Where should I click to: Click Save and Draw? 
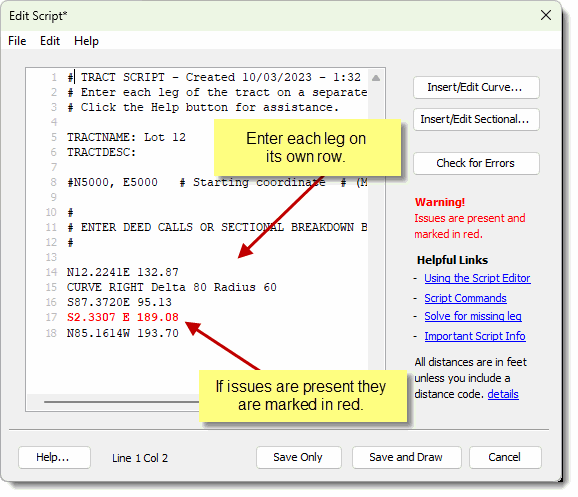click(x=407, y=458)
